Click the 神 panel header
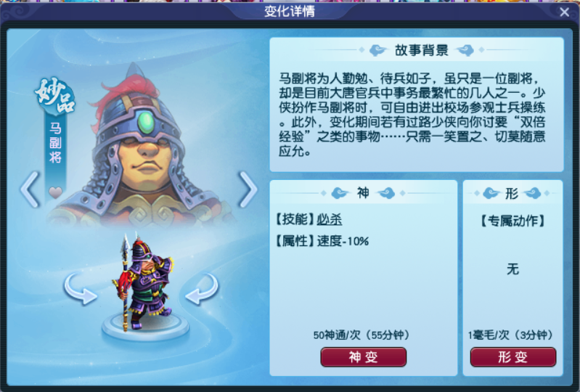This screenshot has height=392, width=580. click(363, 192)
